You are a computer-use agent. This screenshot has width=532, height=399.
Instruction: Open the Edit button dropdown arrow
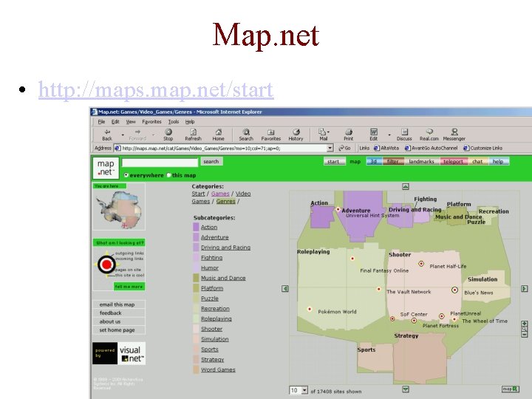click(x=389, y=135)
